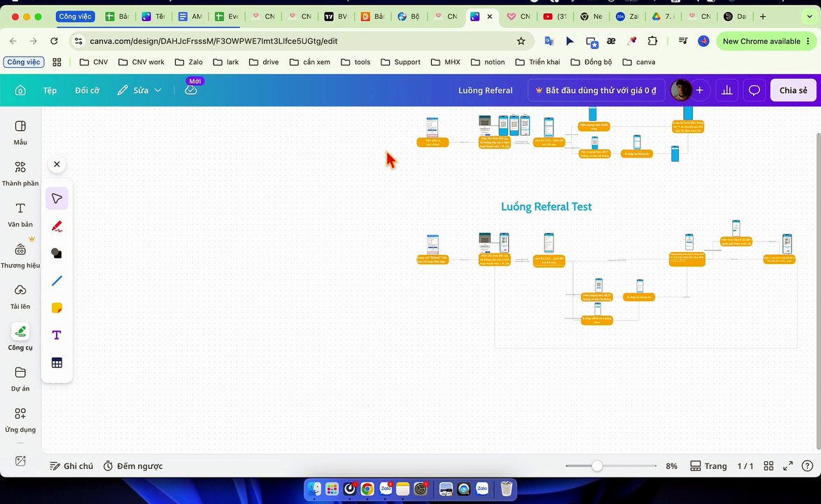Open the help question mark icon
This screenshot has width=821, height=504.
pos(808,465)
